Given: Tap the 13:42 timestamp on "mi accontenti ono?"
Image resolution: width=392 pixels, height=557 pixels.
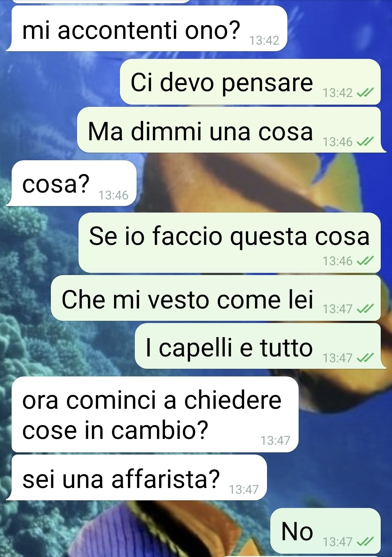Looking at the screenshot, I should [264, 41].
